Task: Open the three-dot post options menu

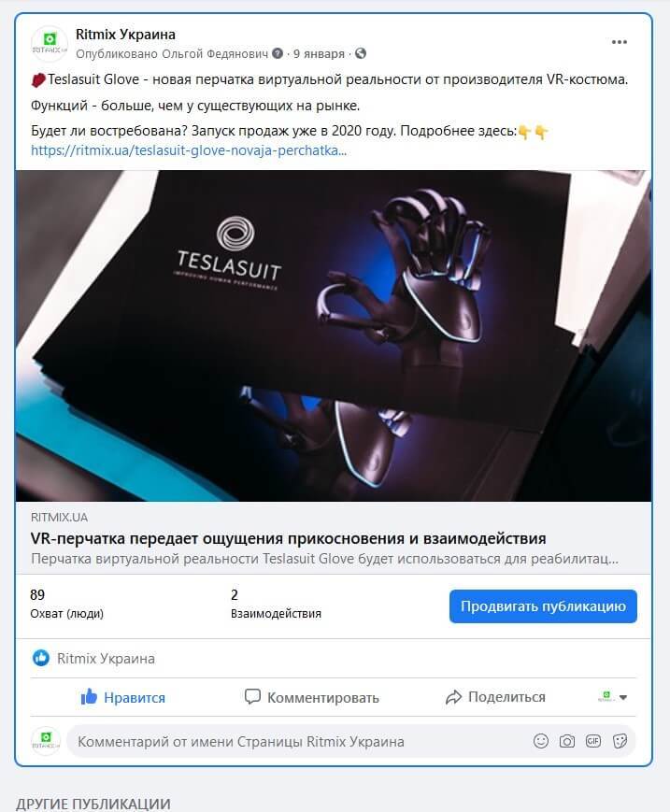Action: click(x=620, y=42)
